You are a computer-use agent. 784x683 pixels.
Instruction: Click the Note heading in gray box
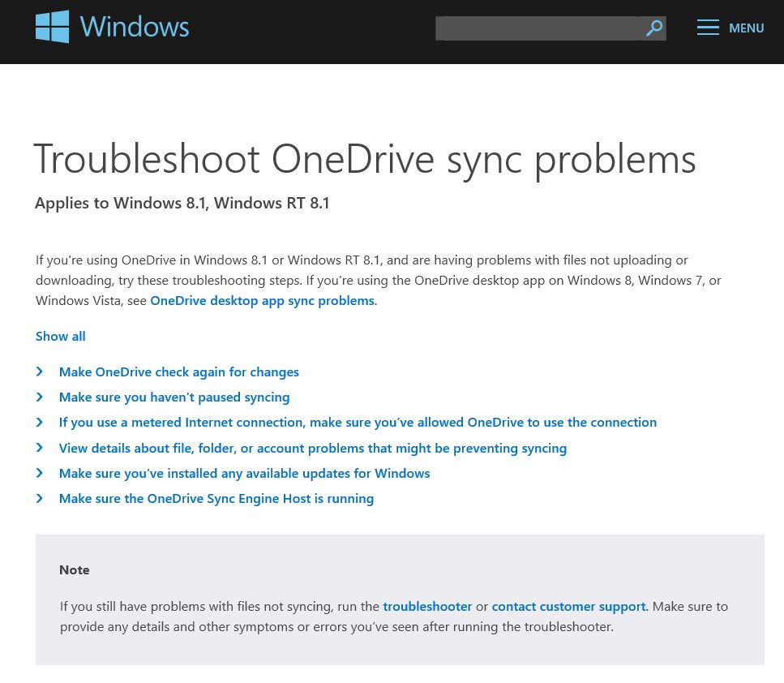tap(75, 570)
